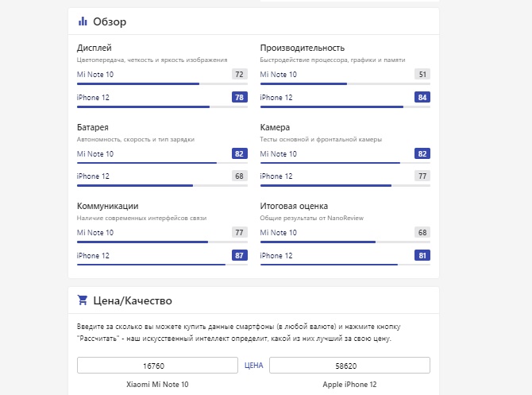532x395 pixels.
Task: Click the Итоговая оценка score badge 68
Action: pos(422,232)
